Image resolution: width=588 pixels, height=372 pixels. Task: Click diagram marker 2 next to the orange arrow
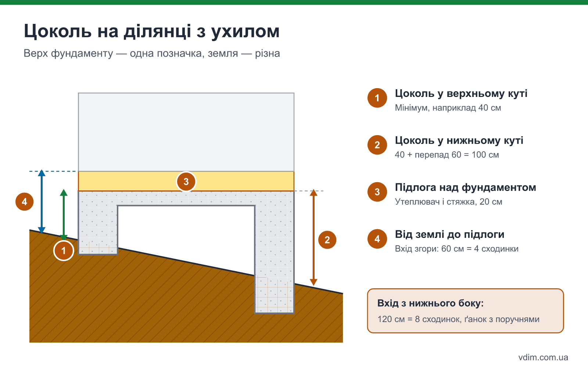[327, 240]
